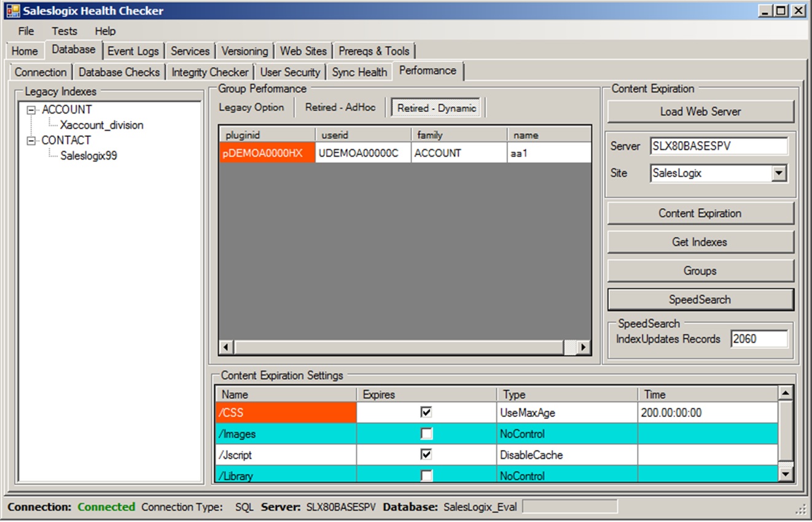Click down arrow in expiration settings scrollbar
The height and width of the screenshot is (522, 812).
pos(786,473)
